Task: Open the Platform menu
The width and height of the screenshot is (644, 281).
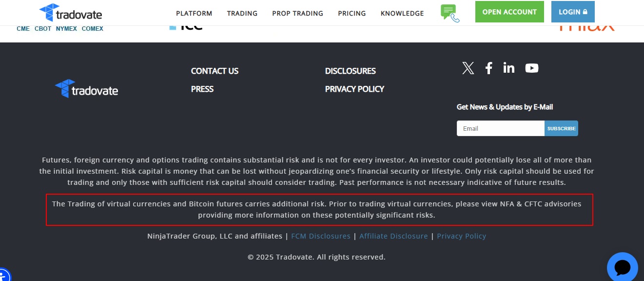Action: (194, 14)
